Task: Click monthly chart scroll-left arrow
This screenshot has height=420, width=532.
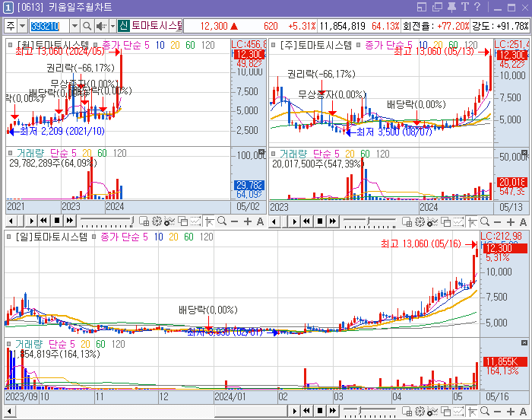Action: [11, 221]
